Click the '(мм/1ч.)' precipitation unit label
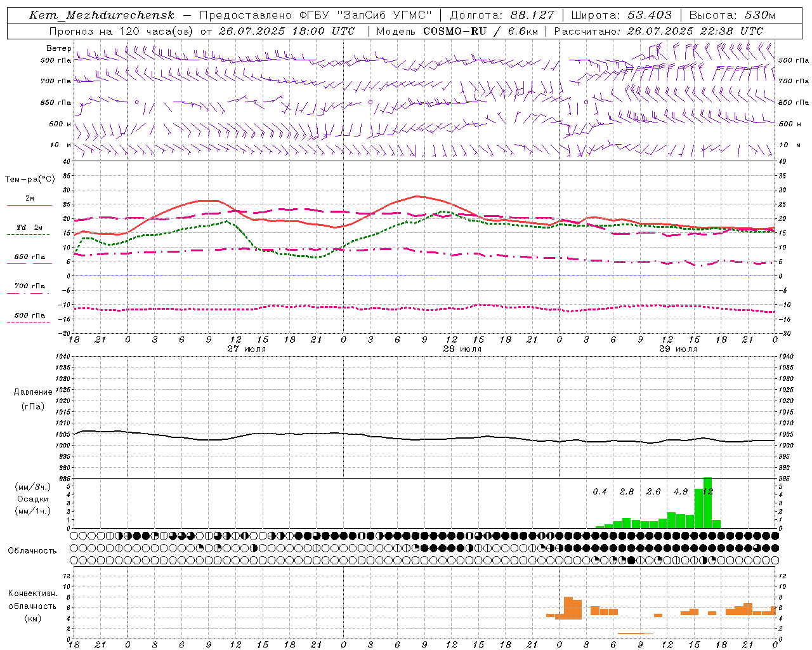 pyautogui.click(x=33, y=511)
